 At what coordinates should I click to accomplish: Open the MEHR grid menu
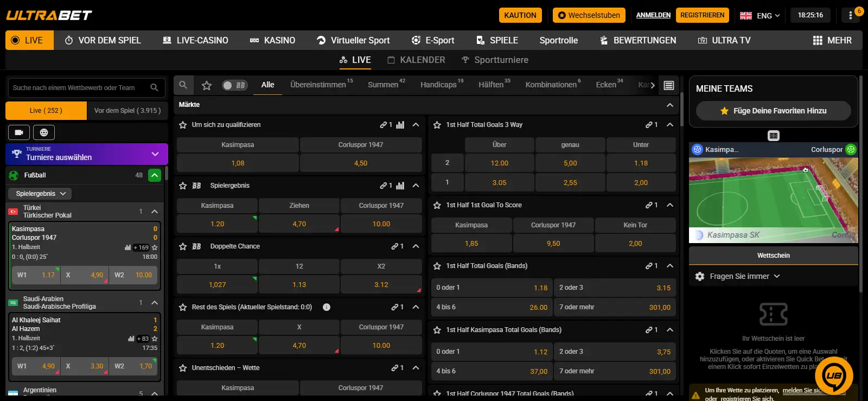pyautogui.click(x=832, y=40)
